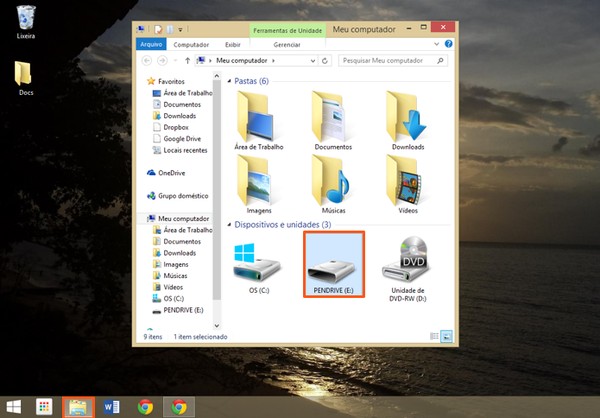The width and height of the screenshot is (600, 418).
Task: Open Word from the taskbar
Action: click(111, 406)
